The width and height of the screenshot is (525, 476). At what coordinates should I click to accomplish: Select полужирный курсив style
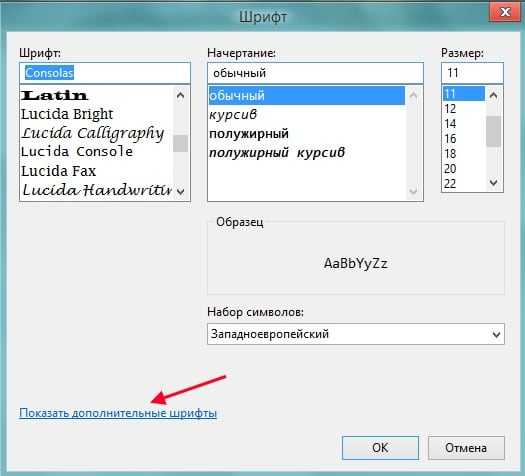(x=277, y=153)
